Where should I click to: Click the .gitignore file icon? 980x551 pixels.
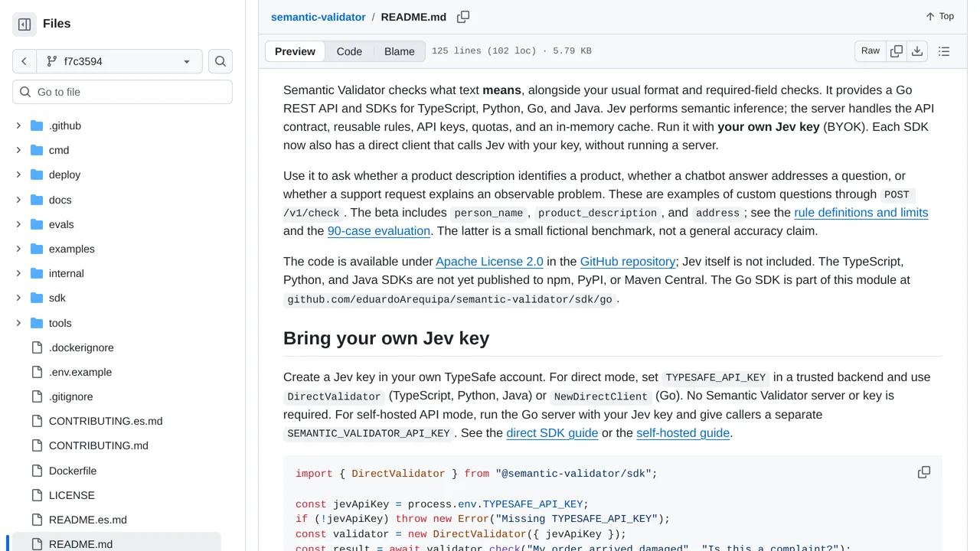tap(37, 396)
